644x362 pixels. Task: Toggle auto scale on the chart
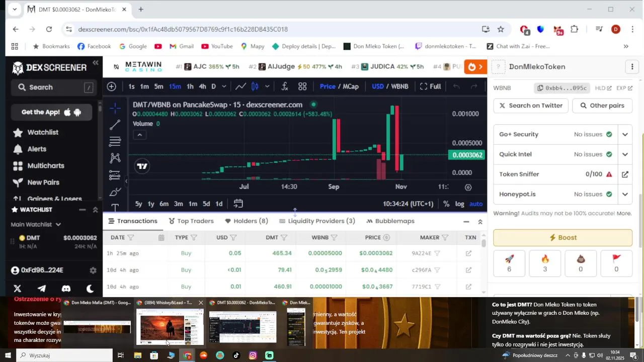tap(476, 204)
